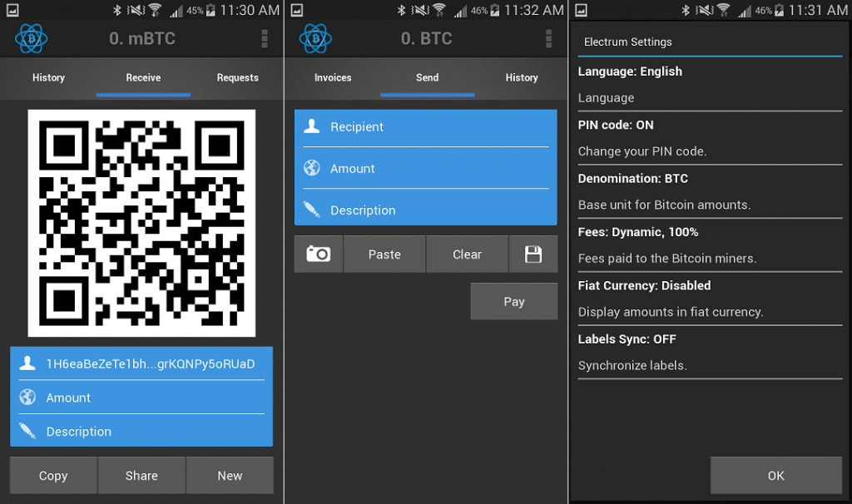Tap the Share button
The image size is (852, 504).
(x=141, y=475)
